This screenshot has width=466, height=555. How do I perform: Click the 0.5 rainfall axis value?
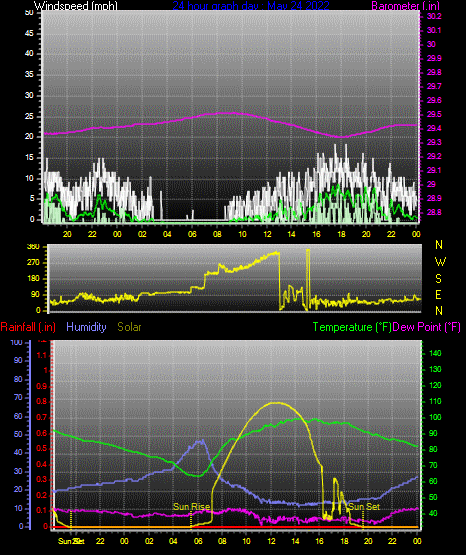41,448
